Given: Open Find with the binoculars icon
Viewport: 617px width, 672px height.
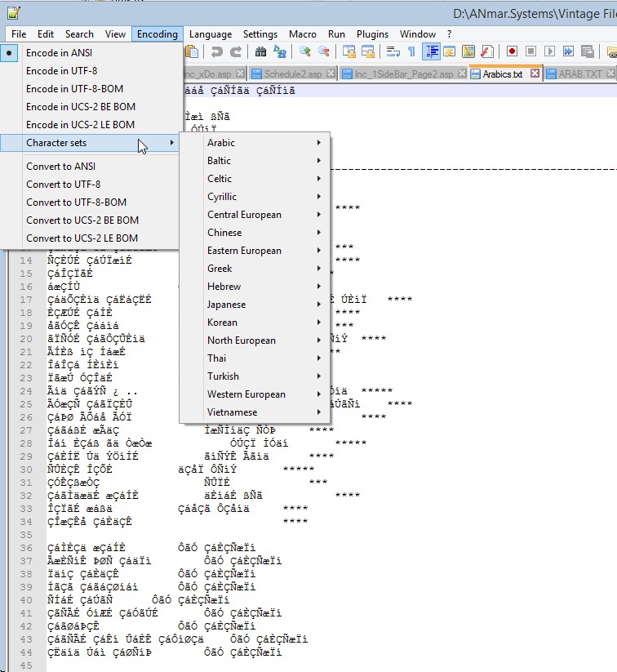Looking at the screenshot, I should pyautogui.click(x=261, y=51).
